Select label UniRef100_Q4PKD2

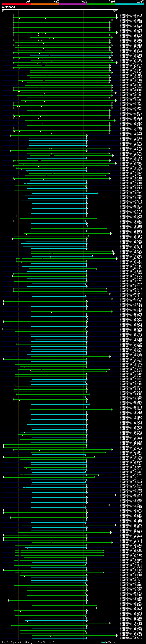click(x=131, y=60)
